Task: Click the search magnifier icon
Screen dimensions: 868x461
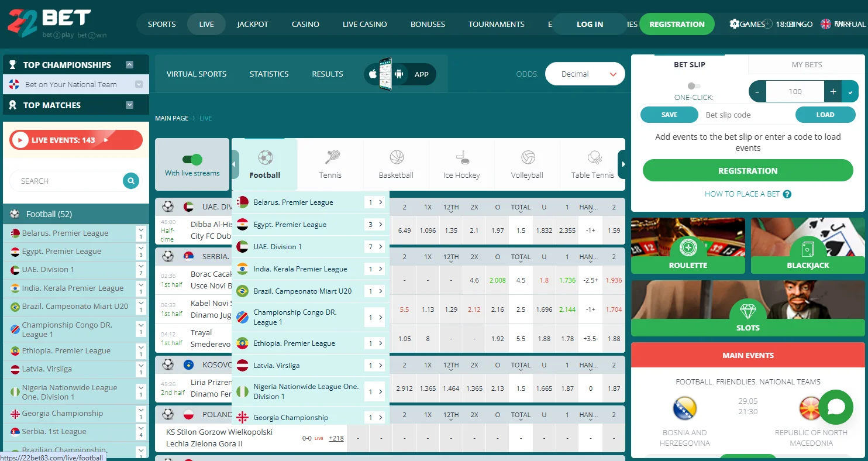Action: click(x=131, y=181)
